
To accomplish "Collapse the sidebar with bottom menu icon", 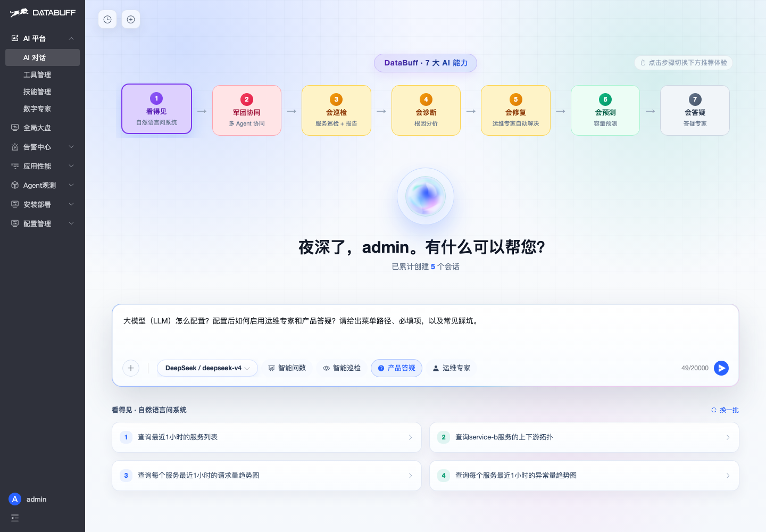I will point(15,518).
